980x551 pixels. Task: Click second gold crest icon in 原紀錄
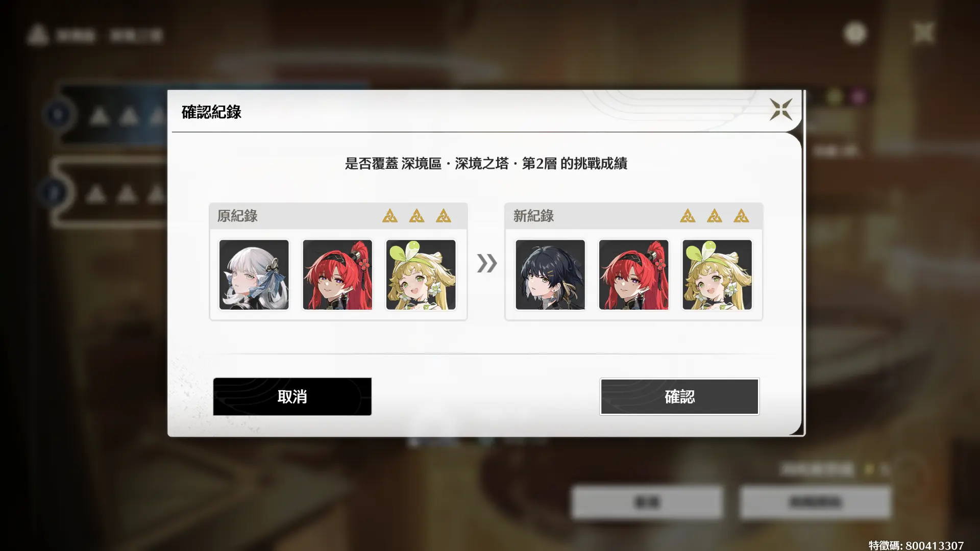[x=416, y=216]
